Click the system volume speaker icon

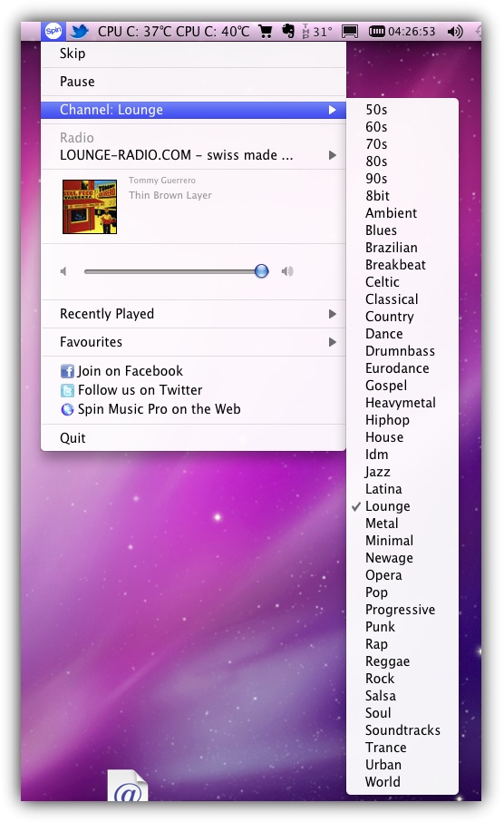click(x=455, y=32)
